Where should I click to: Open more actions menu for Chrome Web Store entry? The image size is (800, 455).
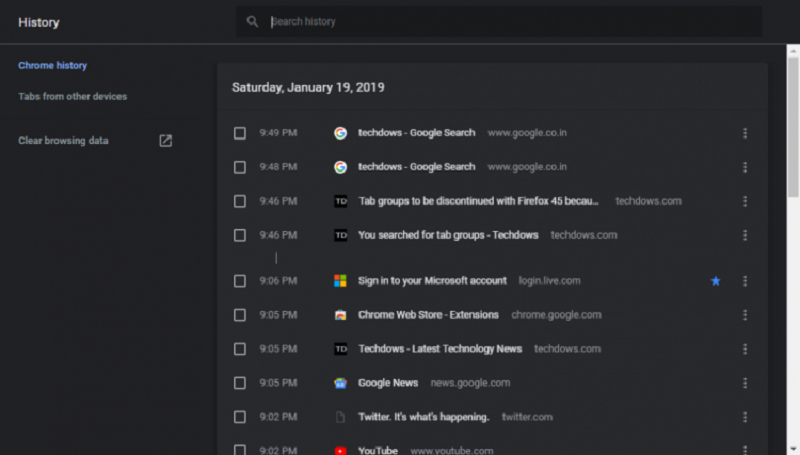point(745,315)
